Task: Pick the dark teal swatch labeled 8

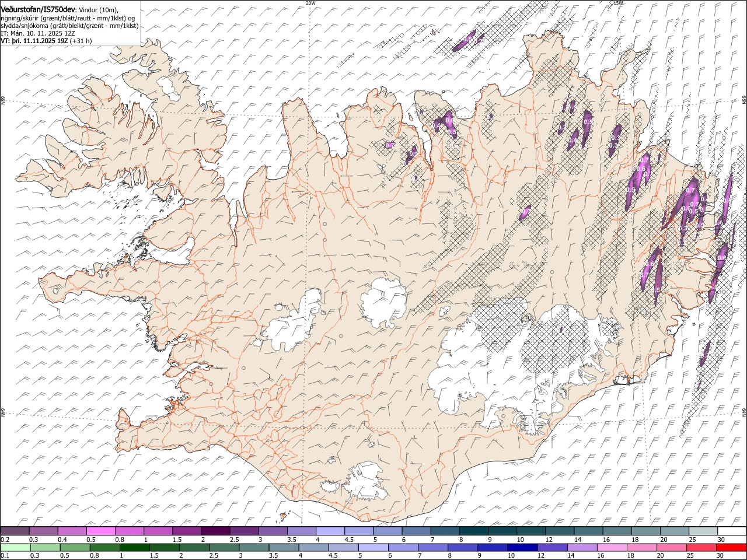Action: point(474,531)
